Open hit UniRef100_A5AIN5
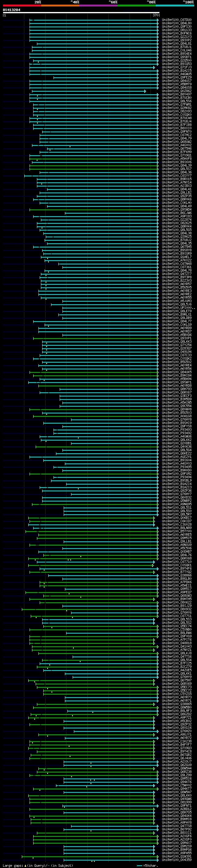197x868 pixels. [176, 403]
